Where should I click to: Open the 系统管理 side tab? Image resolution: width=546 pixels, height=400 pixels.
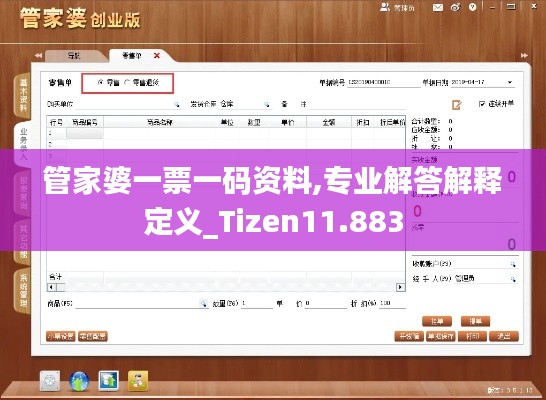click(x=23, y=291)
